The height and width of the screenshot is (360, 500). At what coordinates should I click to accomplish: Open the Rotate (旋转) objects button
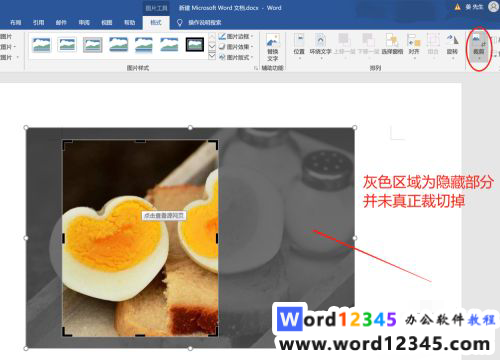point(452,46)
